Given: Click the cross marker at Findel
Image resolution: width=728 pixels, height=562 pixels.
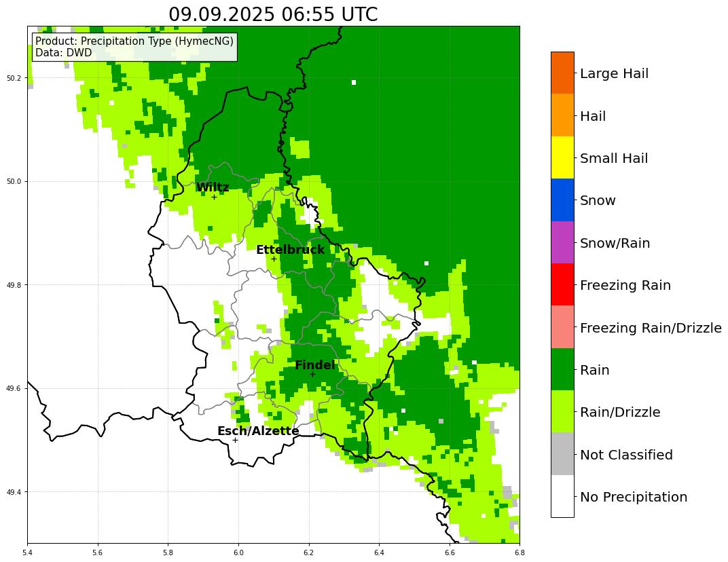Looking at the screenshot, I should tap(312, 374).
